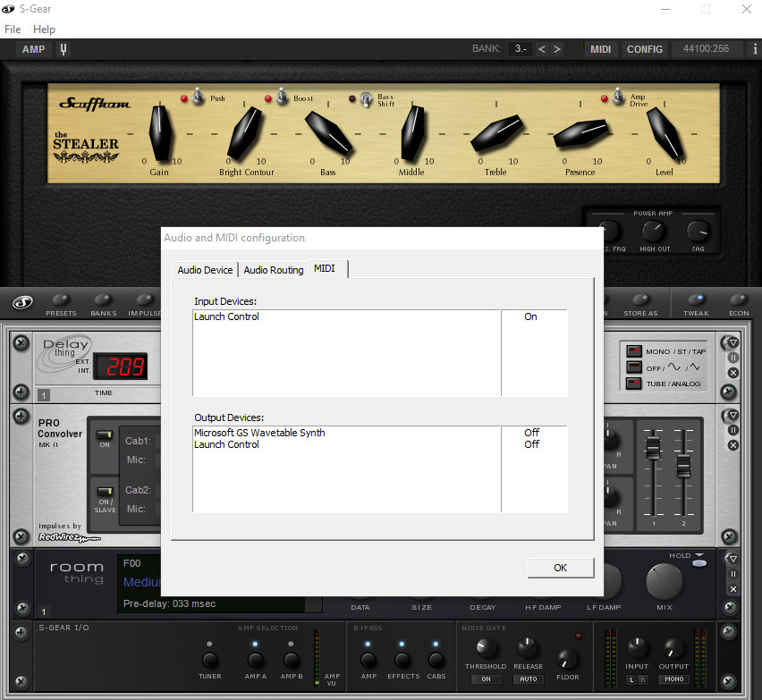Open the PRESETS rack button

click(61, 305)
